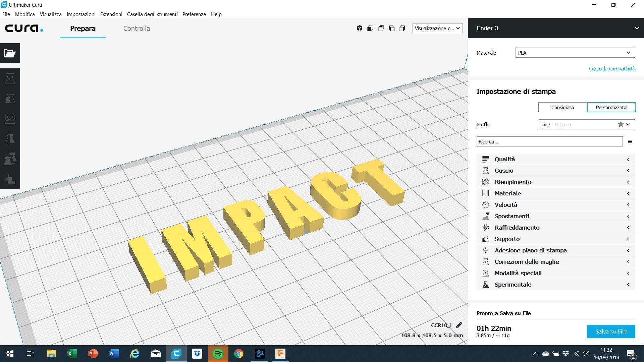The width and height of the screenshot is (644, 362).
Task: Switch to the Controlla tab
Action: click(x=137, y=28)
